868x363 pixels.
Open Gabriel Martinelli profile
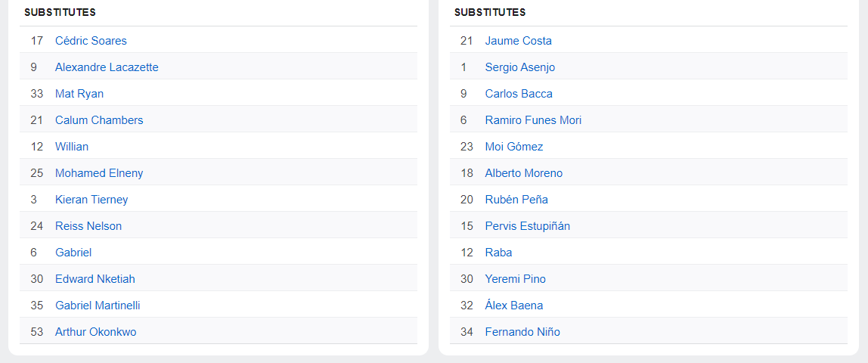click(98, 306)
